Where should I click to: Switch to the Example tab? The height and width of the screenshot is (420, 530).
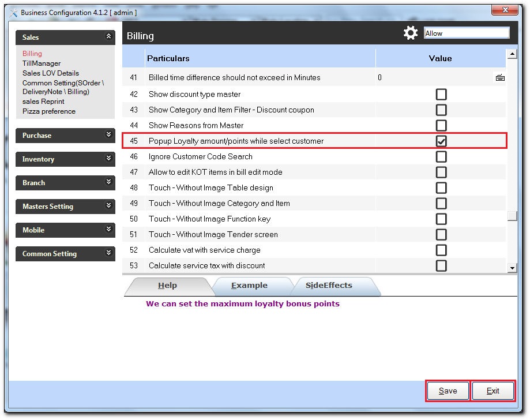[250, 286]
